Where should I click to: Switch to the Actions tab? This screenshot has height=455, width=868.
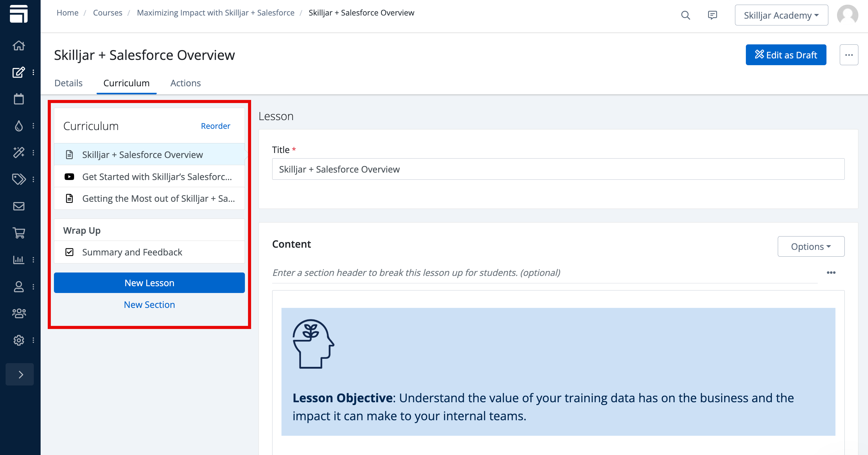click(x=185, y=83)
